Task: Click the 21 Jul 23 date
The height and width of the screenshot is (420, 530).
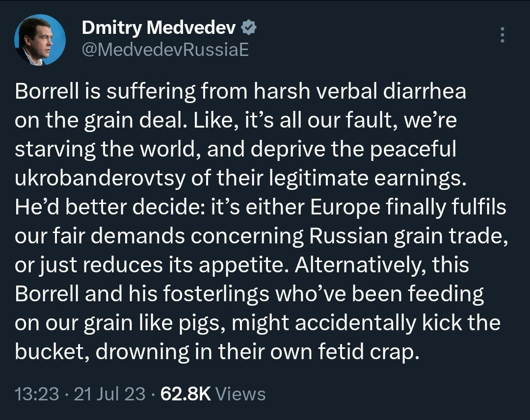Action: click(x=109, y=394)
